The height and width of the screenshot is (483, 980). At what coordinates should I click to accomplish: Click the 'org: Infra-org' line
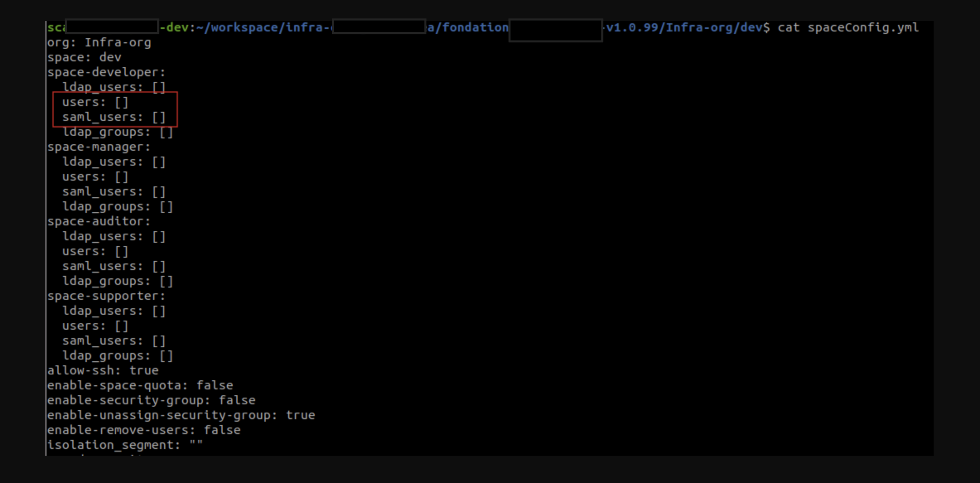tap(99, 43)
